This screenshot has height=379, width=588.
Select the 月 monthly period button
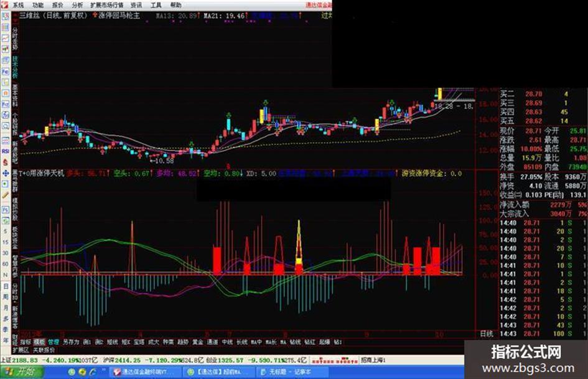point(5,307)
